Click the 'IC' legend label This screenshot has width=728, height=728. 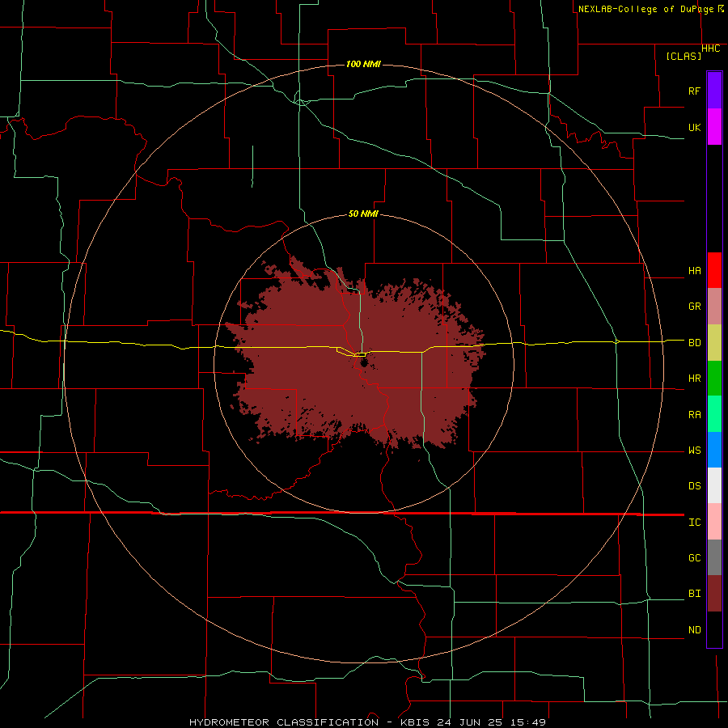694,522
